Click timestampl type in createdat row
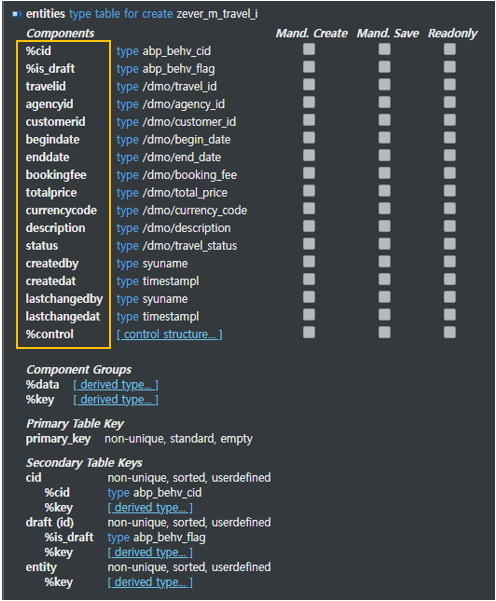Image resolution: width=496 pixels, height=601 pixels. coord(171,281)
